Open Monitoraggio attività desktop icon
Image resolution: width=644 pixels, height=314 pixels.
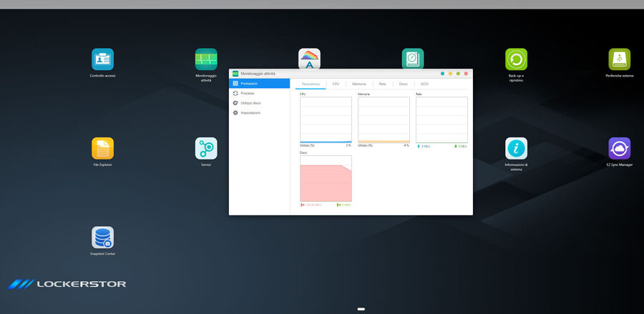pyautogui.click(x=206, y=59)
